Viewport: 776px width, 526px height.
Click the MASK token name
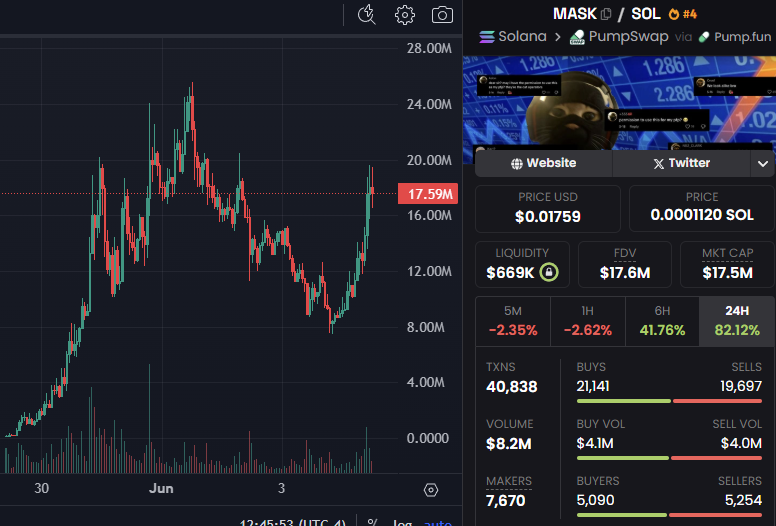coord(575,14)
